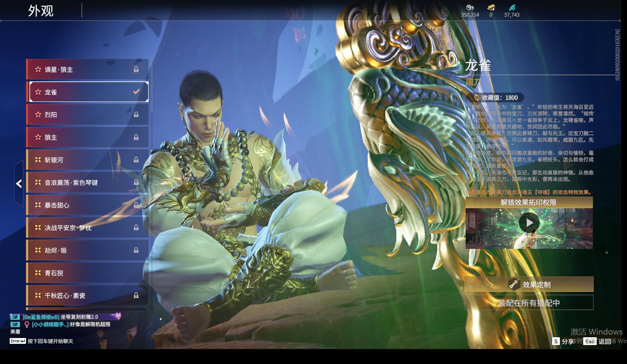
Task: Click the lock icon on the 狼主 row
Action: tap(136, 137)
